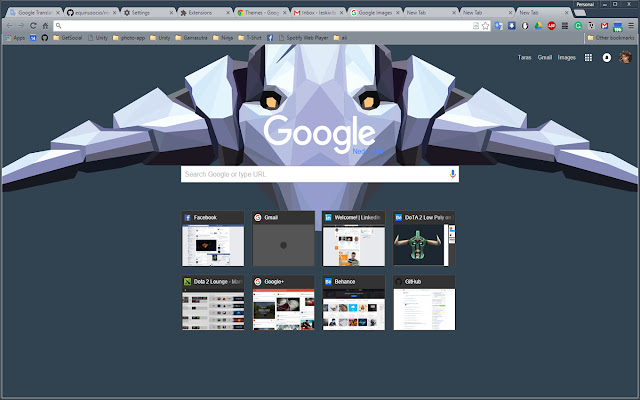Open the Dota 2 Lounge thumbnail

pyautogui.click(x=213, y=303)
